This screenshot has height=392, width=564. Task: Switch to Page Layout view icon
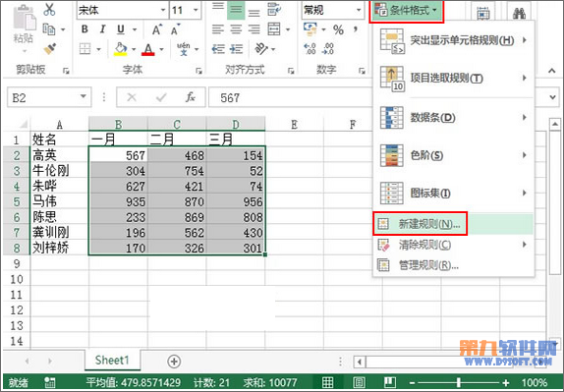tap(359, 382)
